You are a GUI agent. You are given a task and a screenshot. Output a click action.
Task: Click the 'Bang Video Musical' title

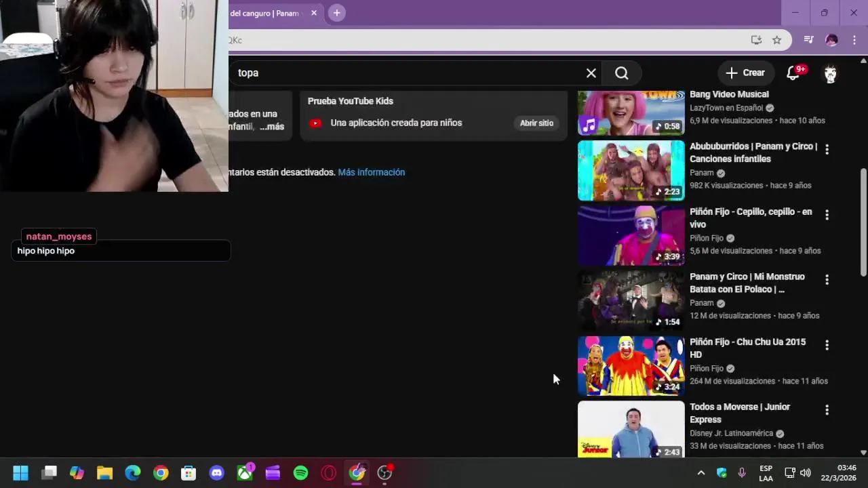tap(729, 94)
